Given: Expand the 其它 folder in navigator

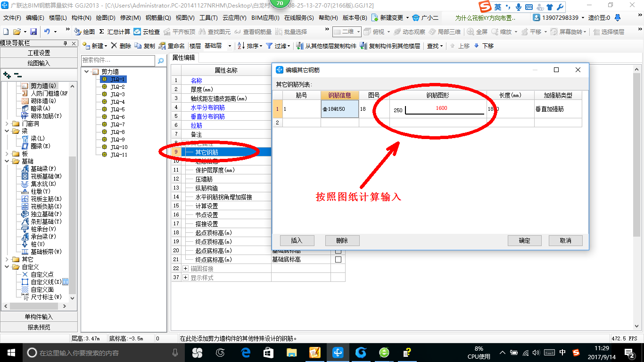Looking at the screenshot, I should [7, 259].
